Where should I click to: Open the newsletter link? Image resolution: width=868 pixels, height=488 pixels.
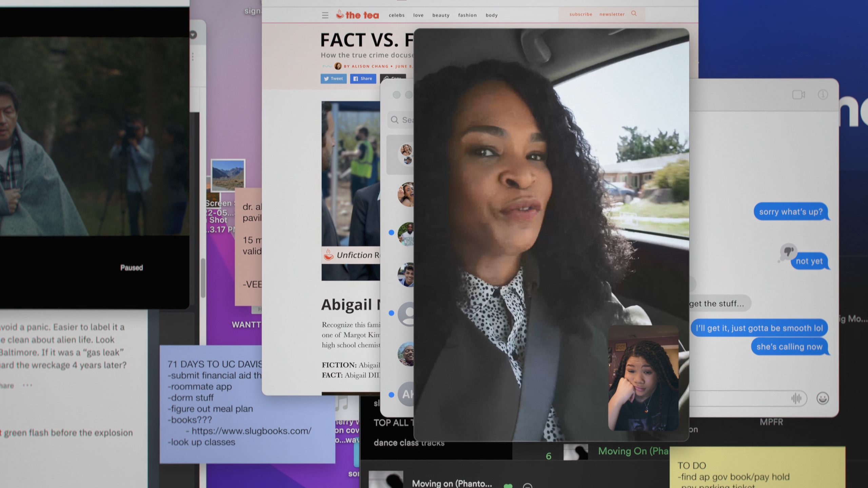tap(612, 14)
